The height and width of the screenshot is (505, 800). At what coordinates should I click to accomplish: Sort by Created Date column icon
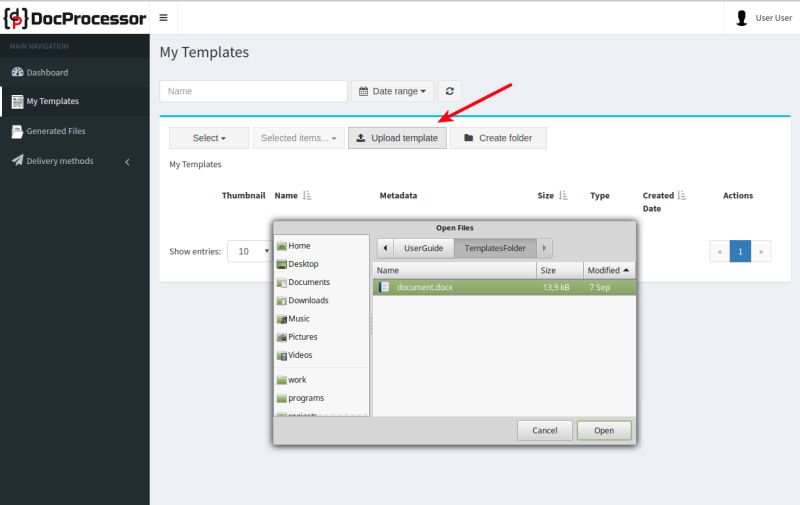pyautogui.click(x=682, y=195)
